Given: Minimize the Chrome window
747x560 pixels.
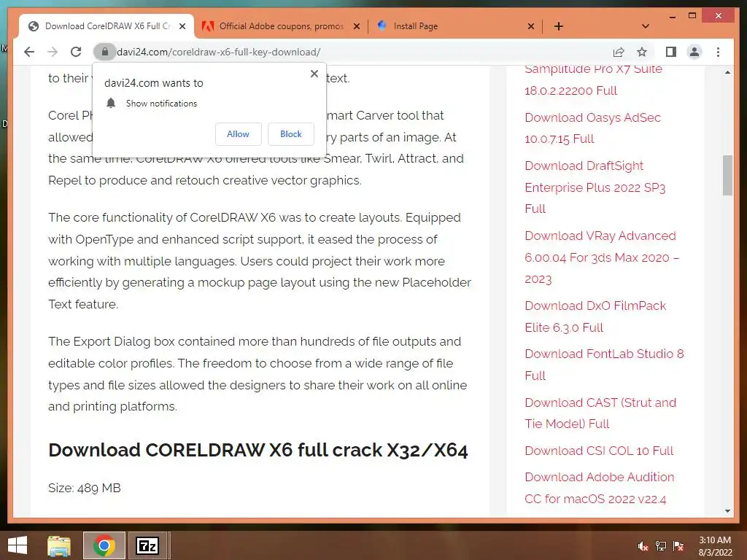Looking at the screenshot, I should pos(672,17).
